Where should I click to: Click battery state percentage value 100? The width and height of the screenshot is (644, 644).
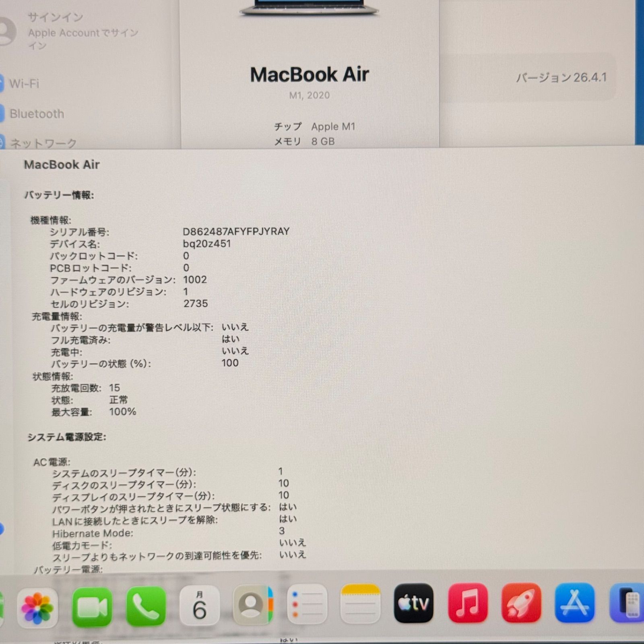tap(230, 363)
